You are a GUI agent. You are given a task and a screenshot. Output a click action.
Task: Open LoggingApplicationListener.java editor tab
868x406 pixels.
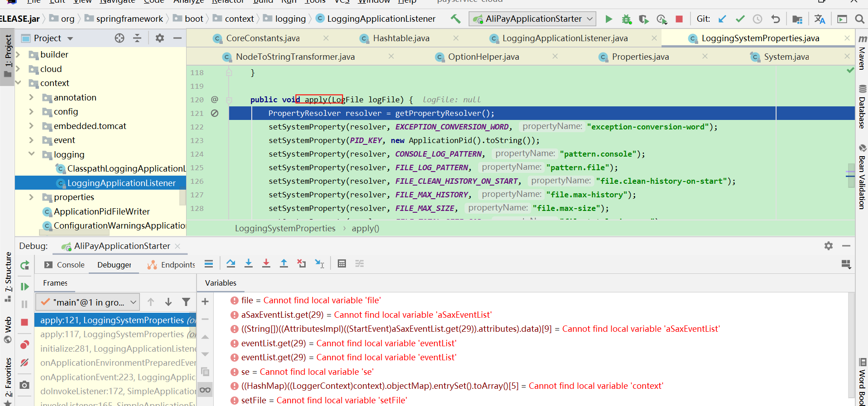tap(565, 38)
